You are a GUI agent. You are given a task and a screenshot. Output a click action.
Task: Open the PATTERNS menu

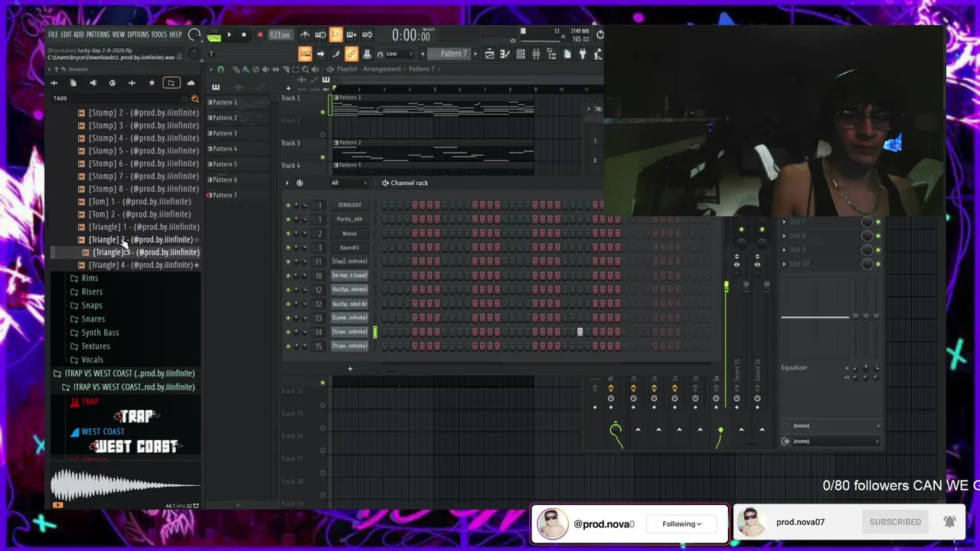[98, 34]
